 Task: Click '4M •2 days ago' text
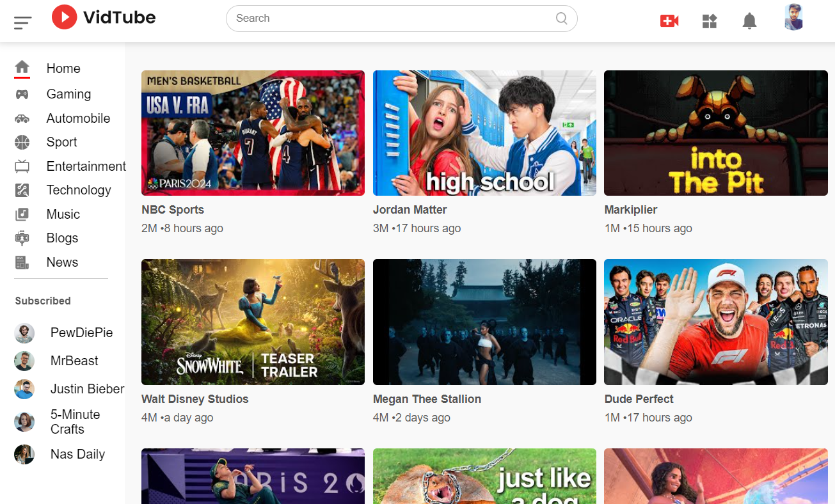[411, 418]
